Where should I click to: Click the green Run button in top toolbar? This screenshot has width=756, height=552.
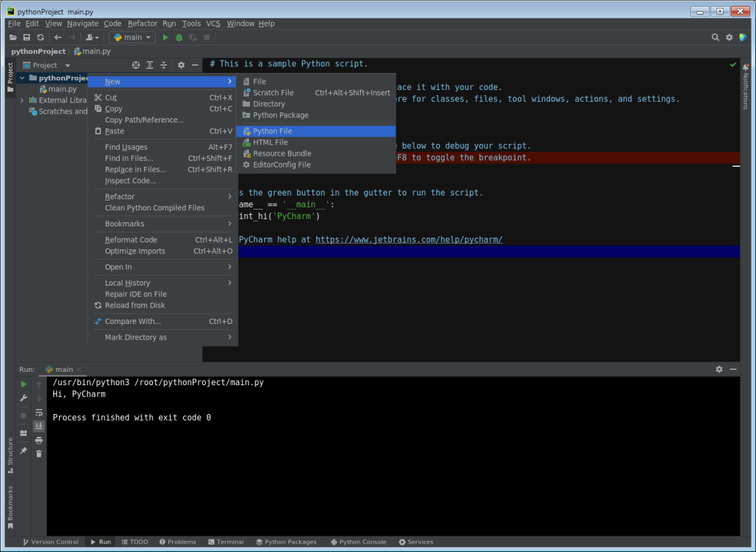(165, 38)
